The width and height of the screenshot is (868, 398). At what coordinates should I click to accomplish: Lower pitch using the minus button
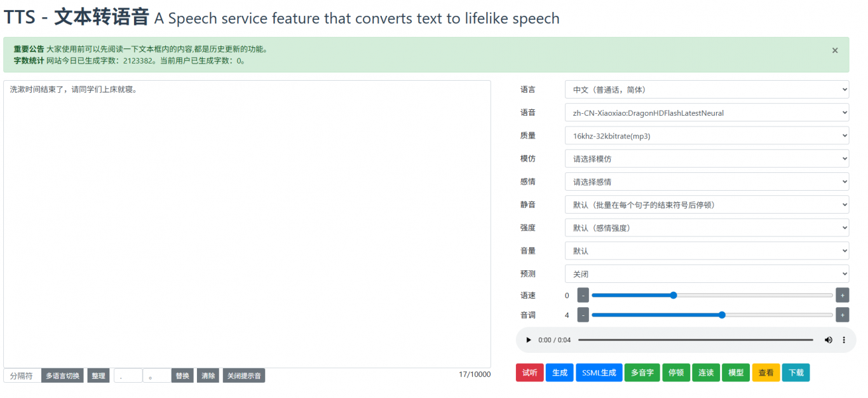click(x=583, y=315)
